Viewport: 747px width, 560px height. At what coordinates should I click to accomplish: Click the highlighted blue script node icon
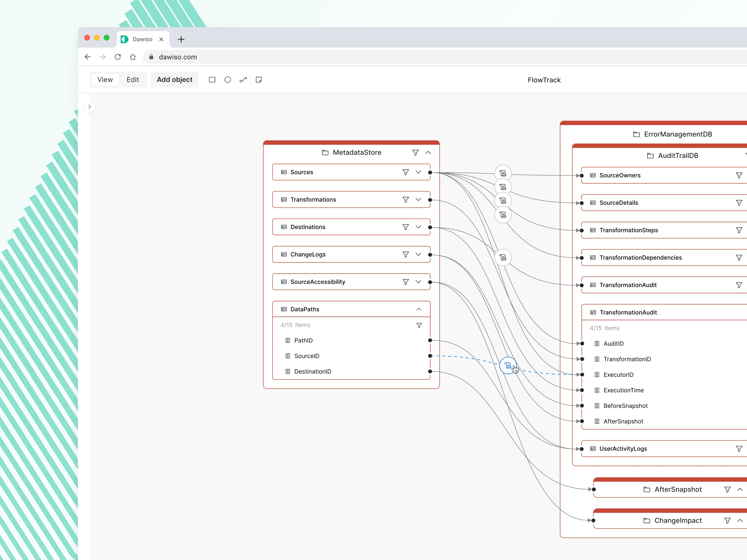click(x=508, y=365)
